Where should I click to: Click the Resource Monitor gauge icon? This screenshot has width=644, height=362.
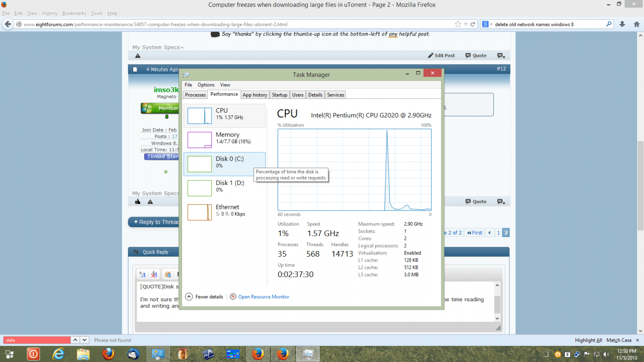tap(233, 297)
